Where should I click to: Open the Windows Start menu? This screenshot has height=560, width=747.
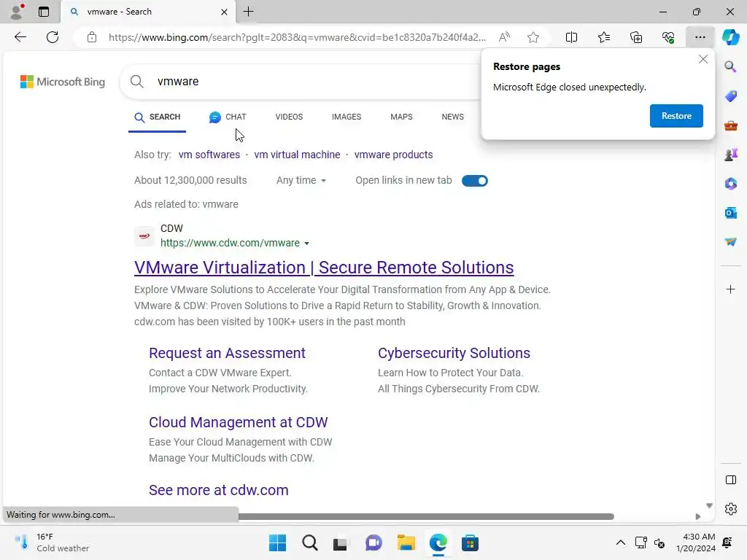pyautogui.click(x=277, y=542)
